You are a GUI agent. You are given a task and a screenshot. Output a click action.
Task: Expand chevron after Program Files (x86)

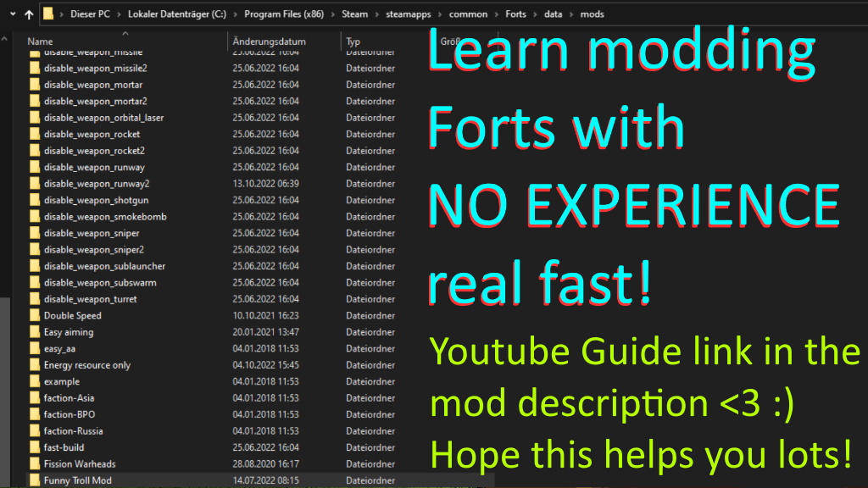(x=332, y=14)
